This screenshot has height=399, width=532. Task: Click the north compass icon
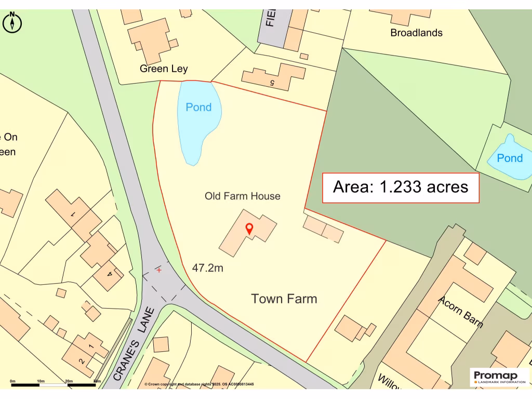click(x=12, y=22)
